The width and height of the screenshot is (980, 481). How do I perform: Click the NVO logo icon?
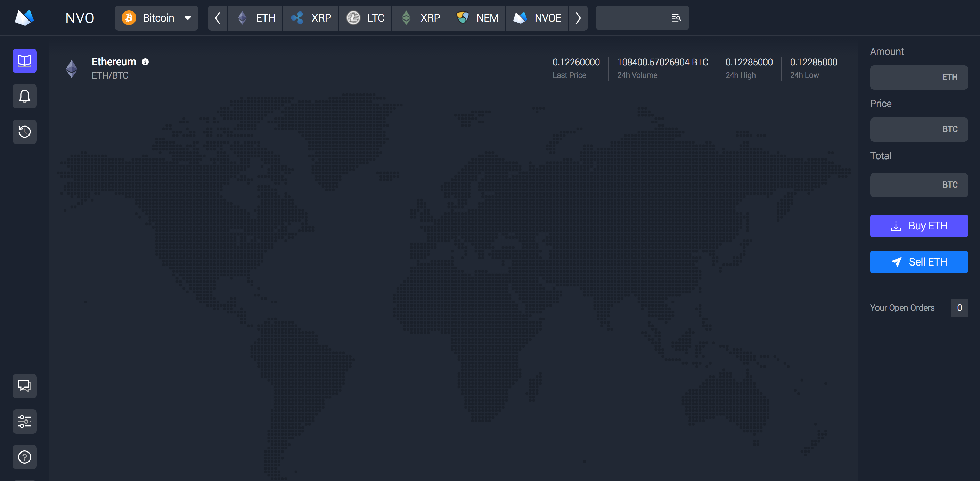[24, 17]
